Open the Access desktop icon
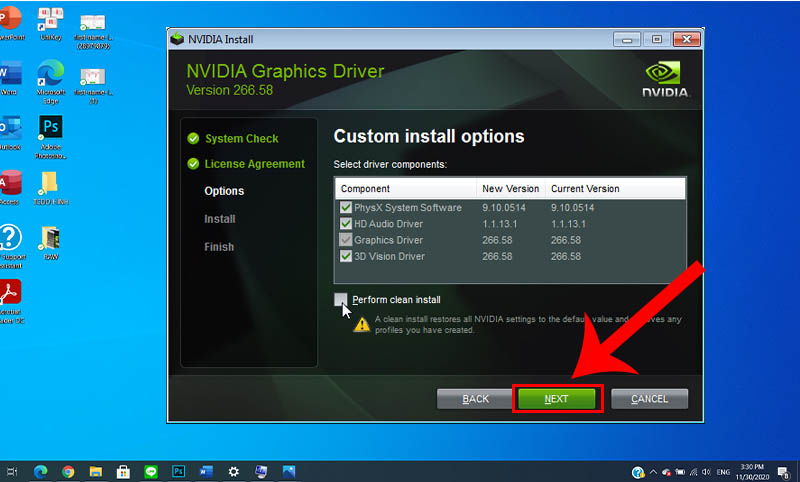The image size is (800, 482). [10, 188]
